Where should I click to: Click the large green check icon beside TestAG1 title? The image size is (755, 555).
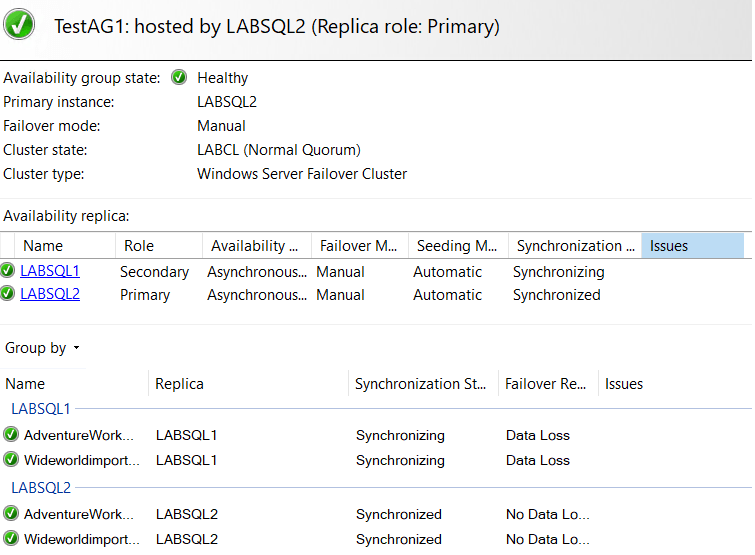[19, 25]
